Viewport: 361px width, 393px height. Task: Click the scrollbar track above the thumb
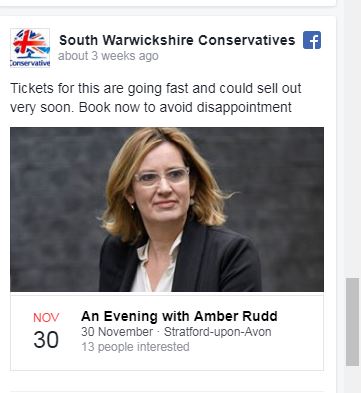352,140
